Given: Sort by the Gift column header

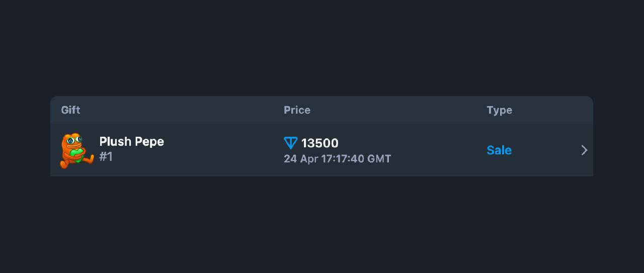Looking at the screenshot, I should [x=70, y=110].
